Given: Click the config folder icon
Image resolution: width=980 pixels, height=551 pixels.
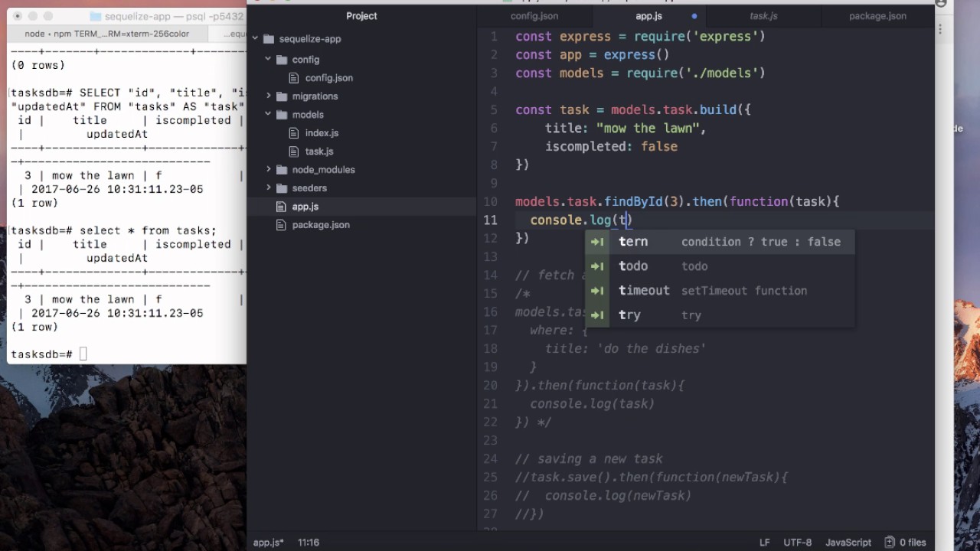Looking at the screenshot, I should [x=281, y=60].
